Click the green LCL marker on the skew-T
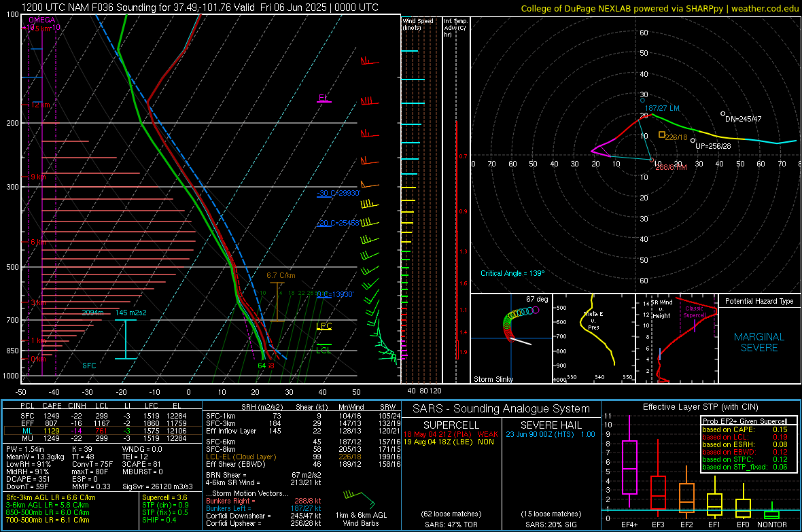The height and width of the screenshot is (532, 802). pyautogui.click(x=324, y=349)
